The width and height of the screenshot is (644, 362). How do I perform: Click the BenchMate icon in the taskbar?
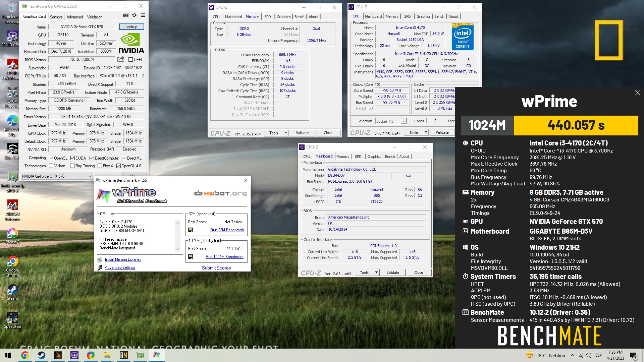[x=123, y=355]
